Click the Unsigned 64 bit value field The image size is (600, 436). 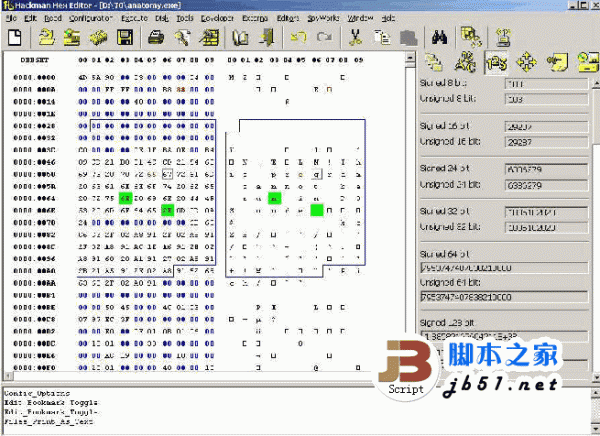504,297
